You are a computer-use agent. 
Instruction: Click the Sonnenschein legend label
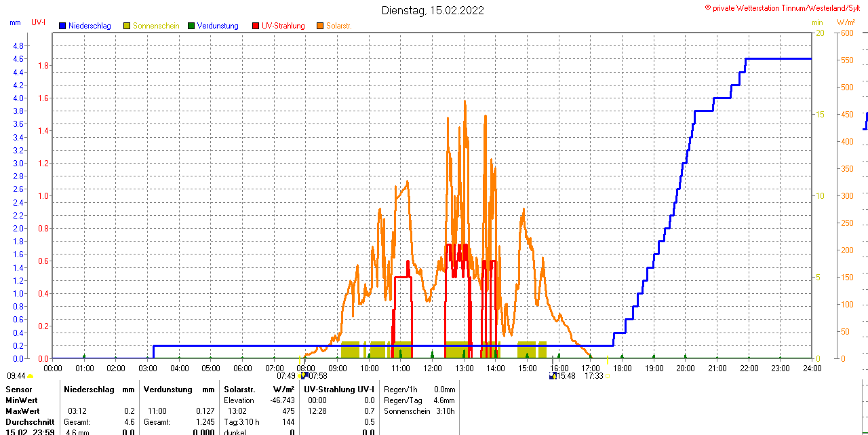156,26
